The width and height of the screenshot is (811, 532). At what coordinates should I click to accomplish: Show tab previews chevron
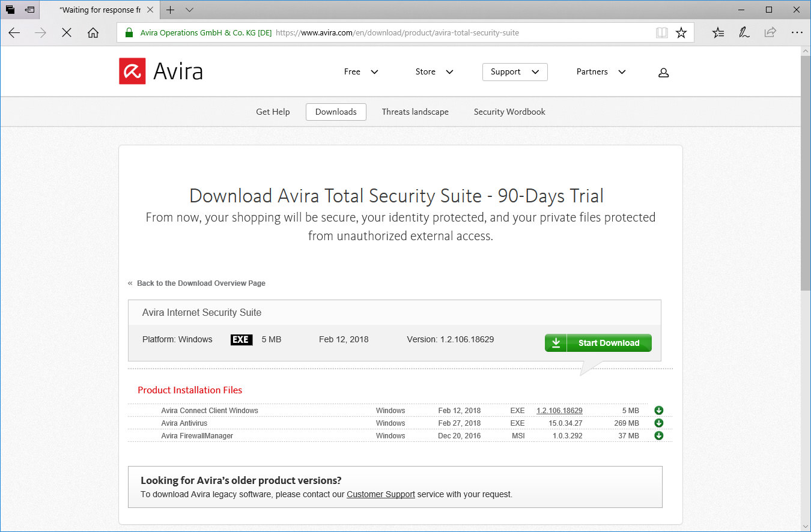189,10
